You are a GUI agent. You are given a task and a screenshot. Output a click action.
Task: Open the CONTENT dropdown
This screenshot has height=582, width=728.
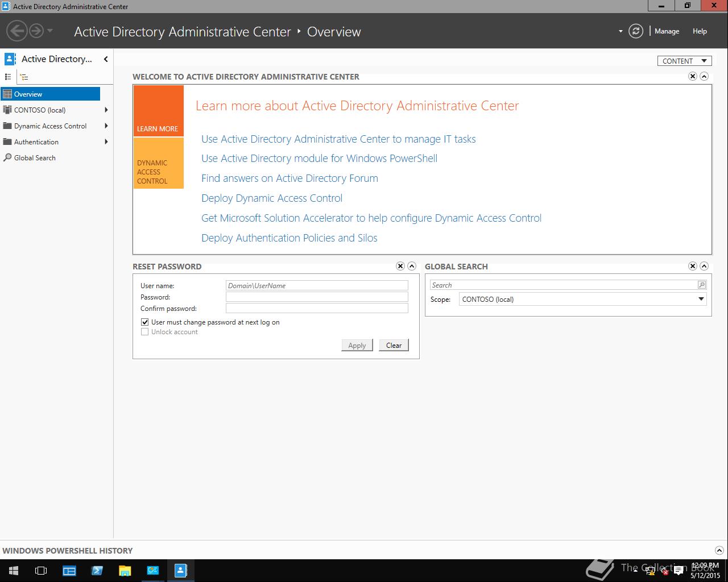click(x=685, y=61)
